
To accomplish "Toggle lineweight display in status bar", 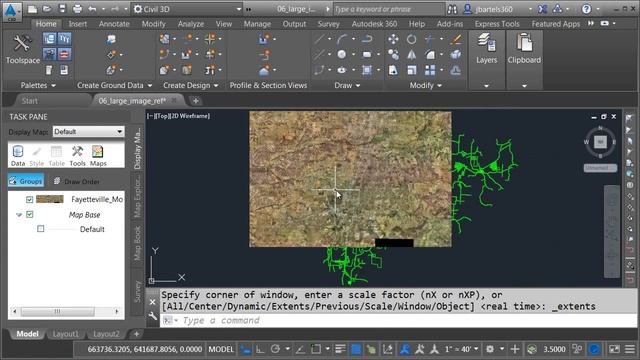I will point(340,349).
